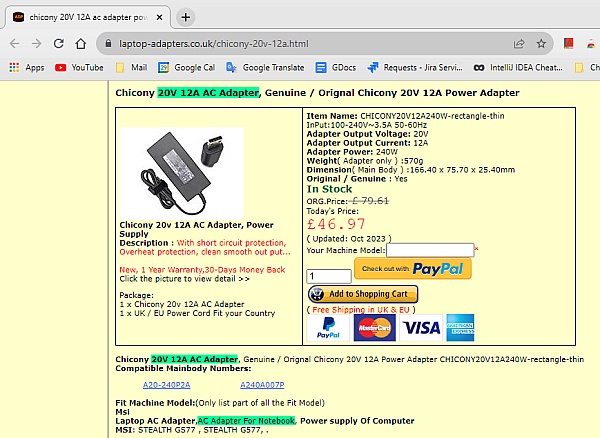
Task: Open the Requests - Jira Service bookmark
Action: click(415, 68)
